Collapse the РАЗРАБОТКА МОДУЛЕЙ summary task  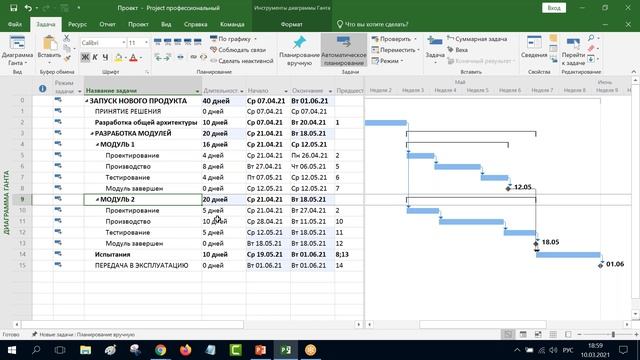pos(92,133)
